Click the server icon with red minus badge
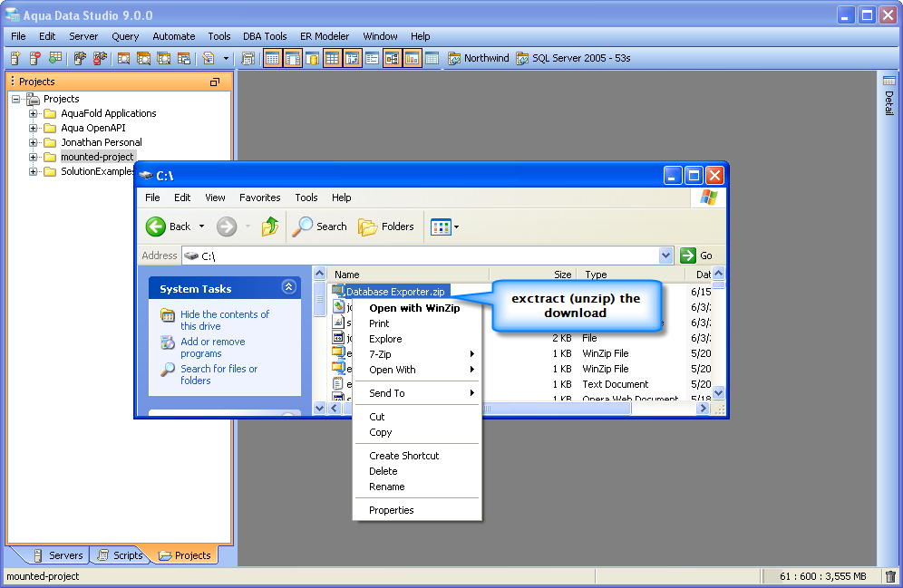903x588 pixels. 35,58
